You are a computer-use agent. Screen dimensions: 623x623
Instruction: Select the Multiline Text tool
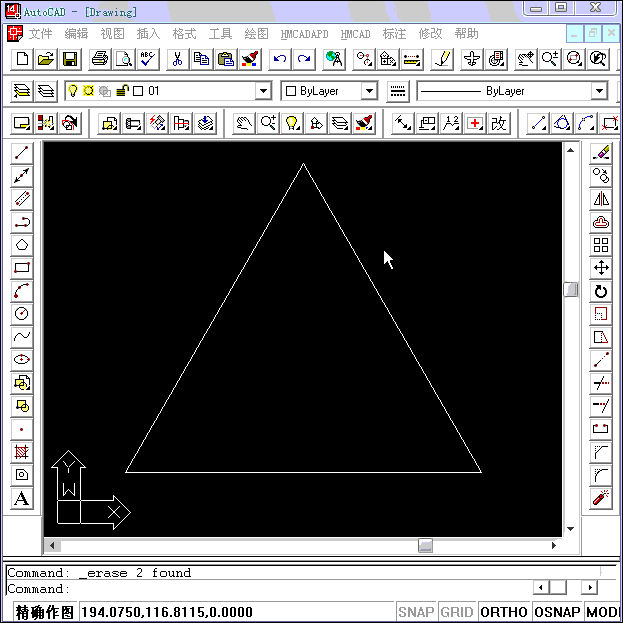[21, 498]
